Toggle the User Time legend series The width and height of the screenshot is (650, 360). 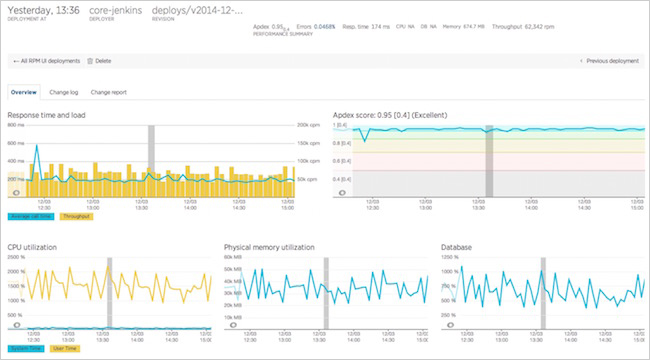(65, 349)
